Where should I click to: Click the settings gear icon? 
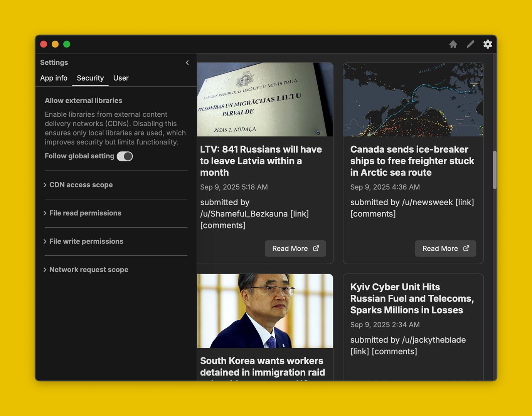[488, 44]
